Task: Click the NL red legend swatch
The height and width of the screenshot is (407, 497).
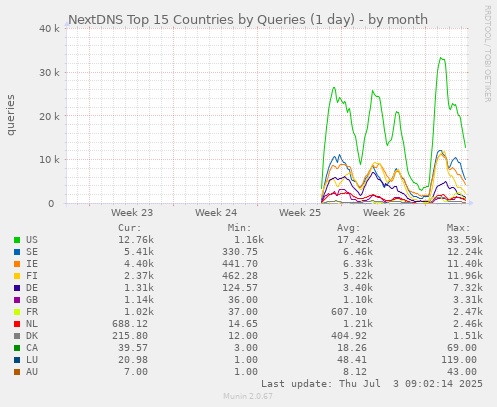Action: tap(17, 324)
